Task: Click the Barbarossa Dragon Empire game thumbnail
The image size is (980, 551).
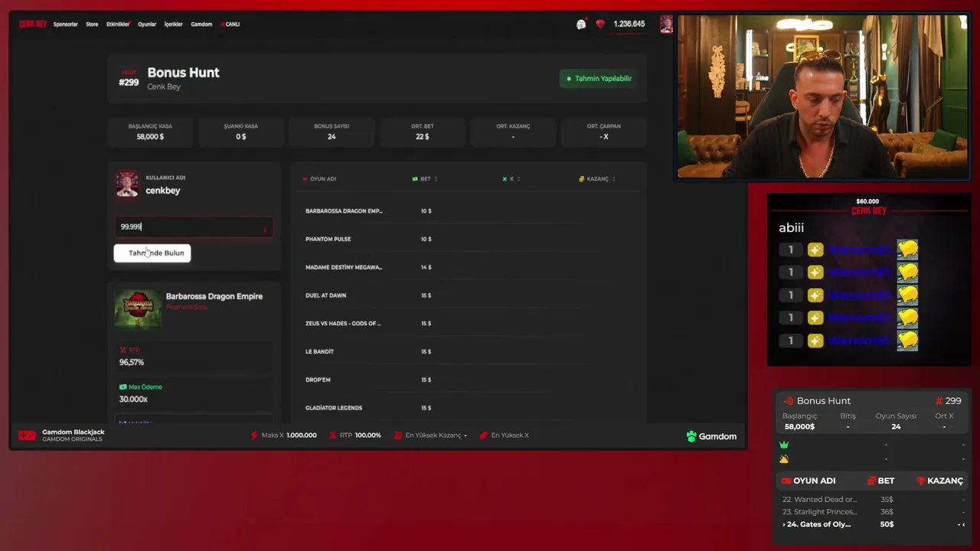Action: [138, 308]
